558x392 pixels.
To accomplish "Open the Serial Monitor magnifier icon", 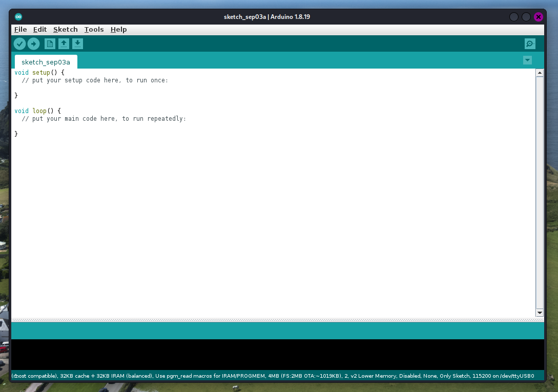I will [530, 44].
